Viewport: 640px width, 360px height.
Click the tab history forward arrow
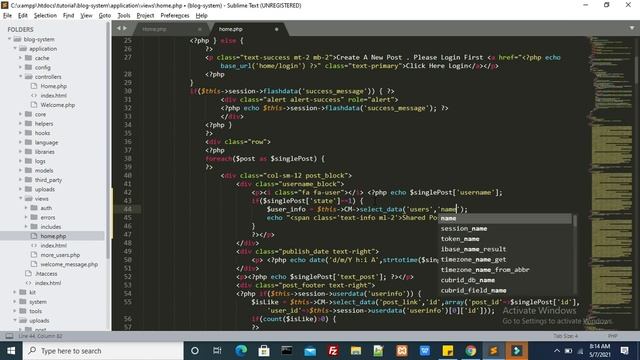125,28
